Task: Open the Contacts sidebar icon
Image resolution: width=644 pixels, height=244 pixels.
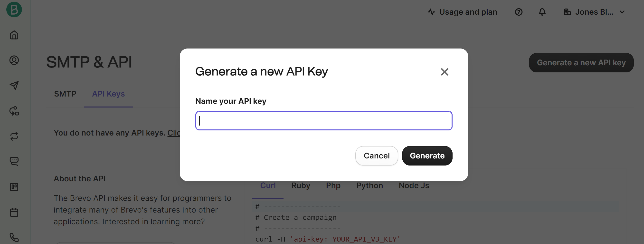Action: click(x=14, y=60)
